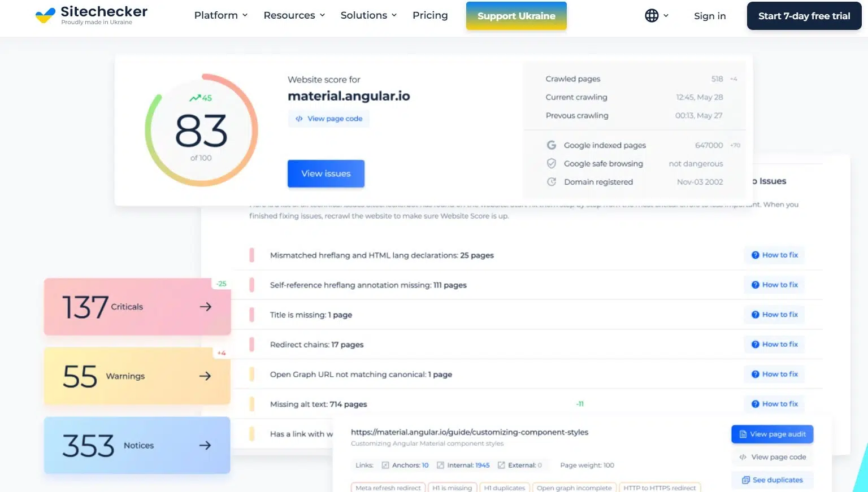Click How to fix for mismatched hreflang
The image size is (868, 492).
pos(775,255)
